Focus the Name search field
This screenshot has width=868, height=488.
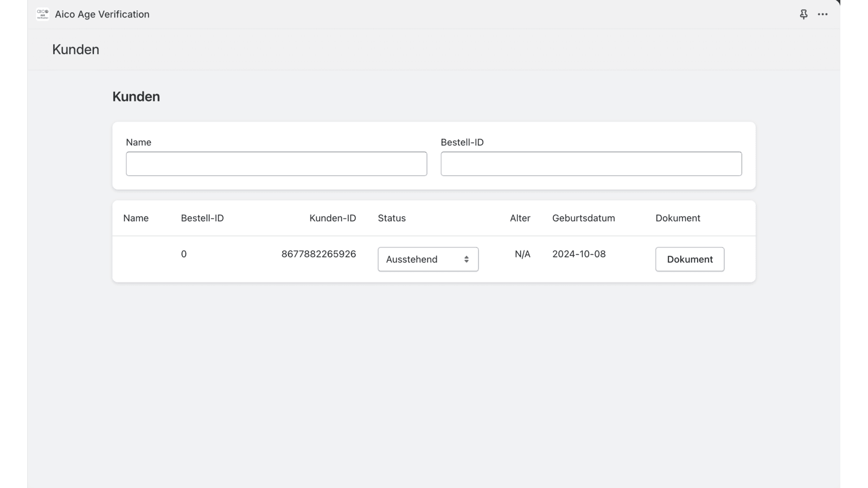pos(276,164)
